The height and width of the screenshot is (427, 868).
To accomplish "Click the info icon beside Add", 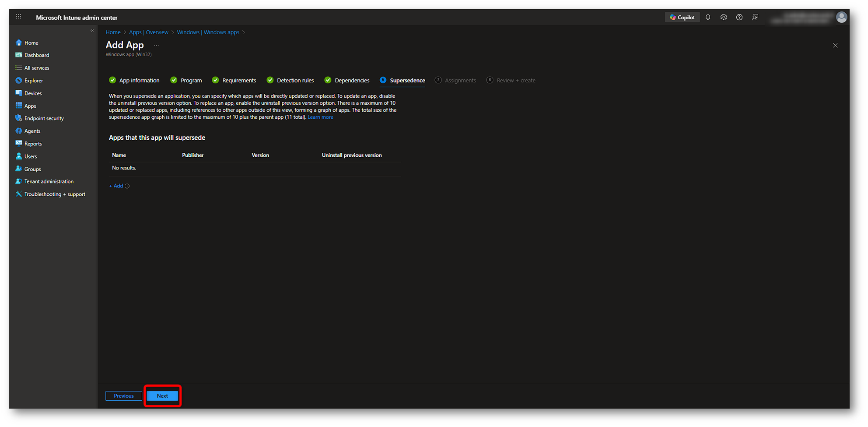I will 127,186.
